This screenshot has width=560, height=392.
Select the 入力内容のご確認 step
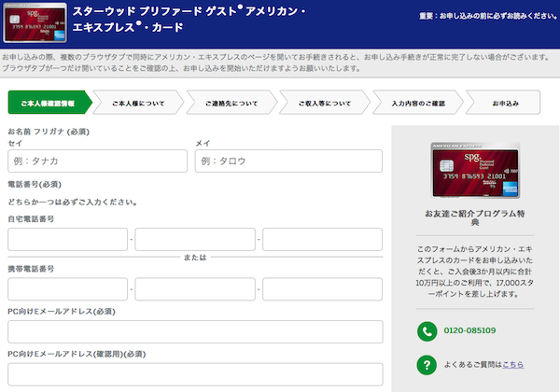coord(418,103)
